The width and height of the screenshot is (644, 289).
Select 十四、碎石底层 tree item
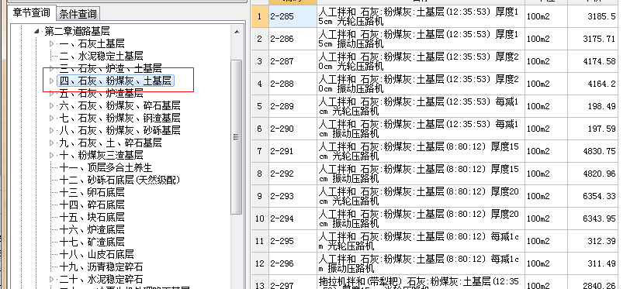coord(92,205)
